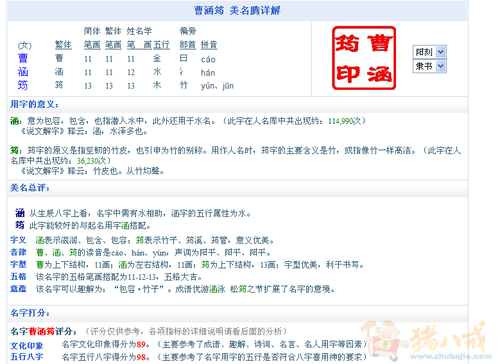Click the 用字的意义 section heading
500x364 pixels.
pos(34,104)
